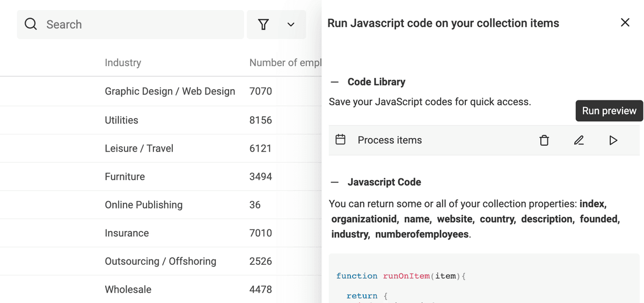Select the Utilities industry cell
Viewport: 644px width, 303px height.
click(x=121, y=120)
